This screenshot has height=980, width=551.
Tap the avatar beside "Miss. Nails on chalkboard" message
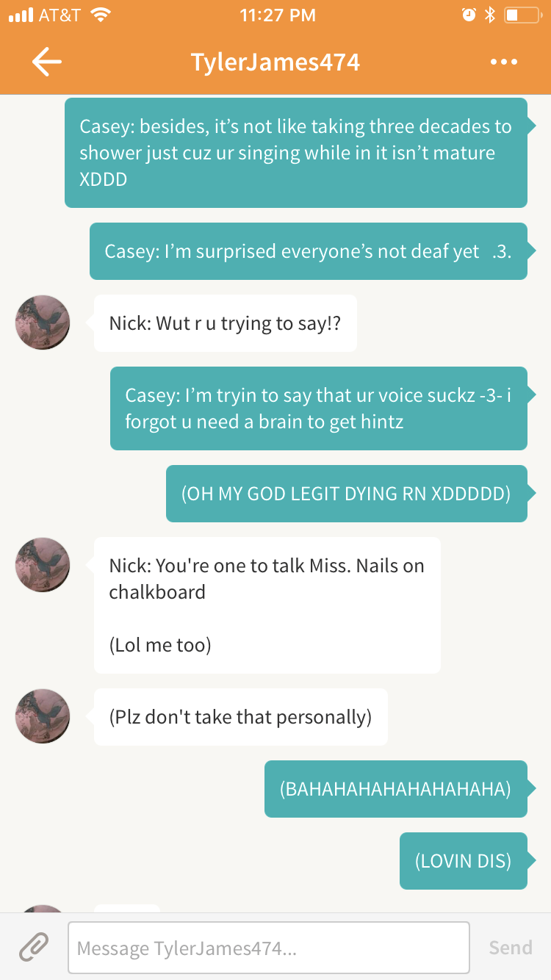click(43, 565)
